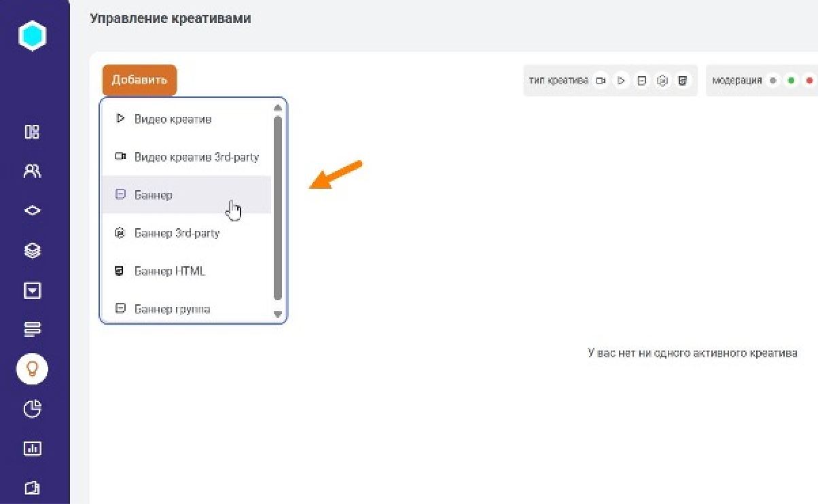
Task: Toggle the video (play) creative type filter
Action: click(621, 81)
